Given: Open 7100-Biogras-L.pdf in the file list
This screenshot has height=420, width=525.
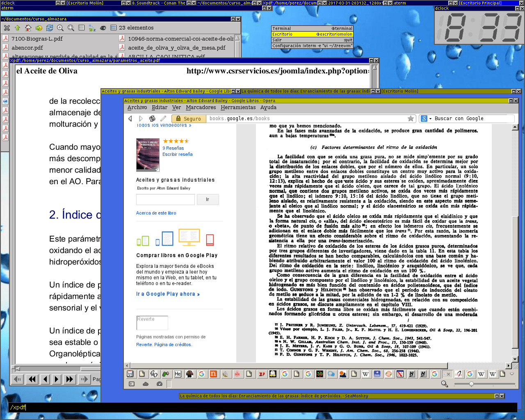Looking at the screenshot, I should point(37,39).
